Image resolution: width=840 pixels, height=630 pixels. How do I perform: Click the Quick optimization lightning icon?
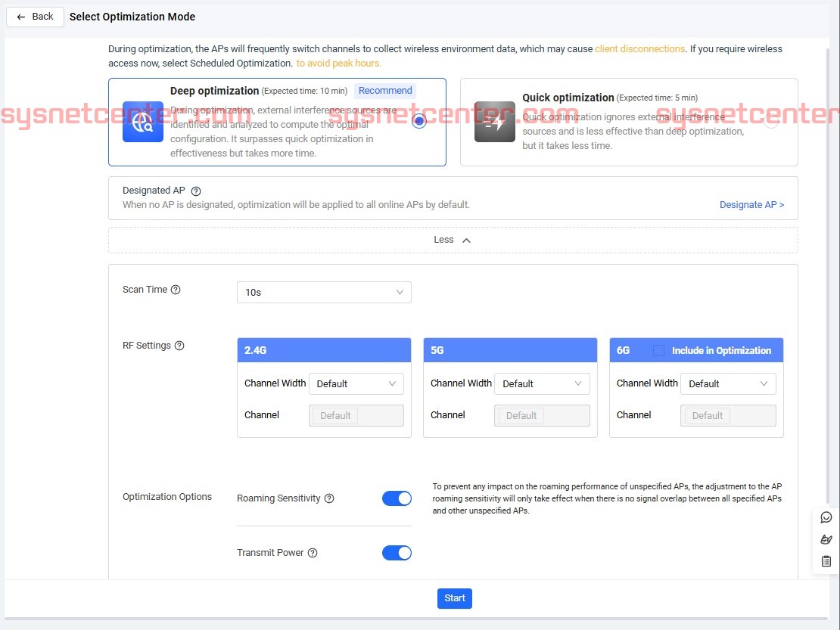(494, 122)
